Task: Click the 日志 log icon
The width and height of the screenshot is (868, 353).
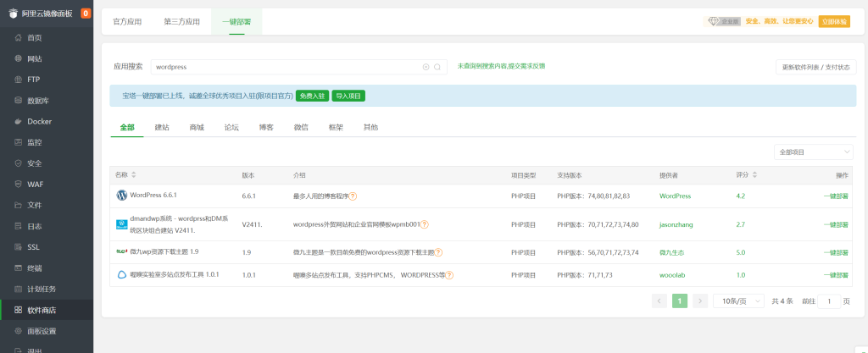Action: [x=19, y=227]
